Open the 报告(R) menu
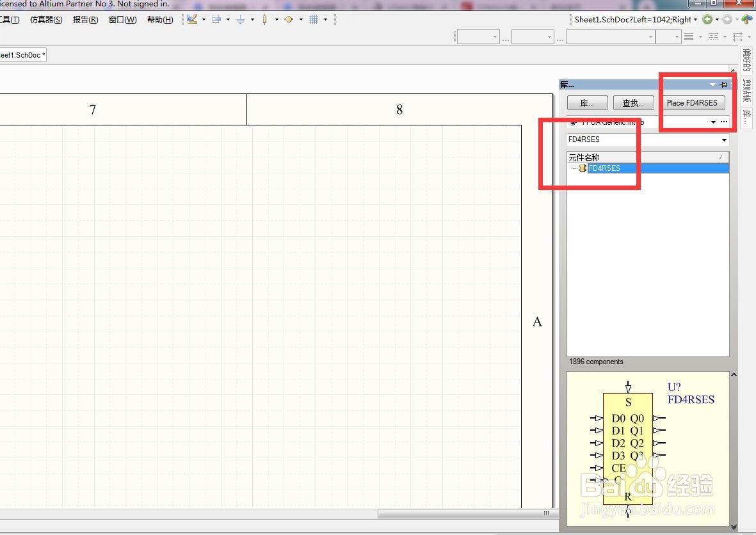Image resolution: width=756 pixels, height=535 pixels. pos(85,20)
